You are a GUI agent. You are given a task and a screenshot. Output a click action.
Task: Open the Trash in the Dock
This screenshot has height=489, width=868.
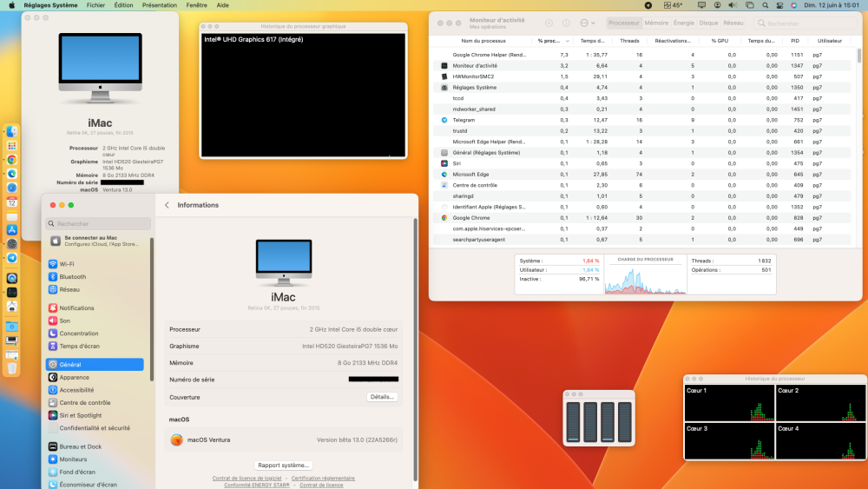click(11, 368)
